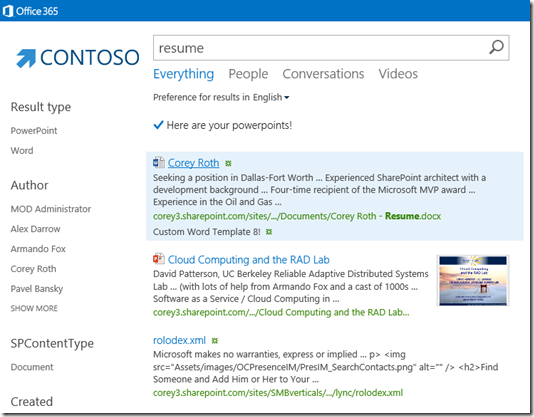This screenshot has height=417, width=534.
Task: Open the Conversations search tab
Action: 323,74
